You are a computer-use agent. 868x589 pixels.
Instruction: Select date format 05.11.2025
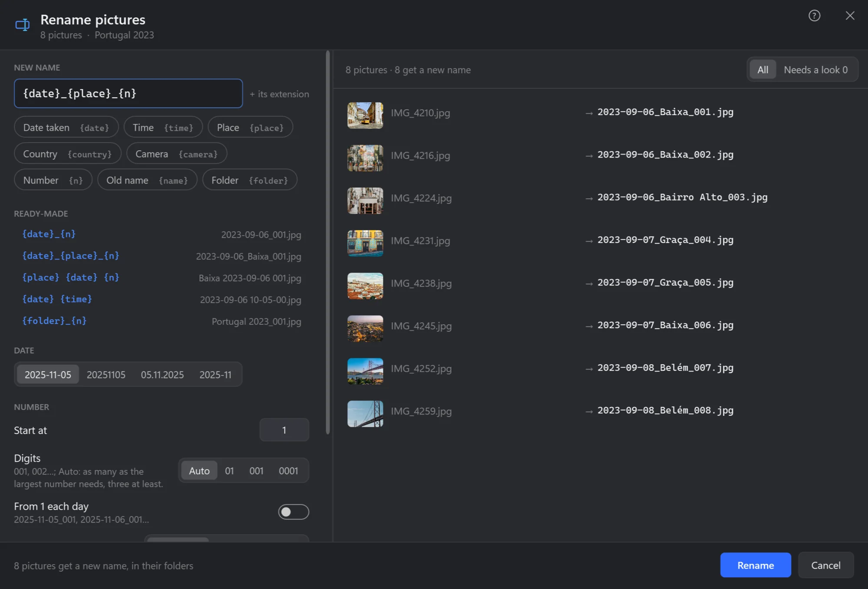point(162,375)
